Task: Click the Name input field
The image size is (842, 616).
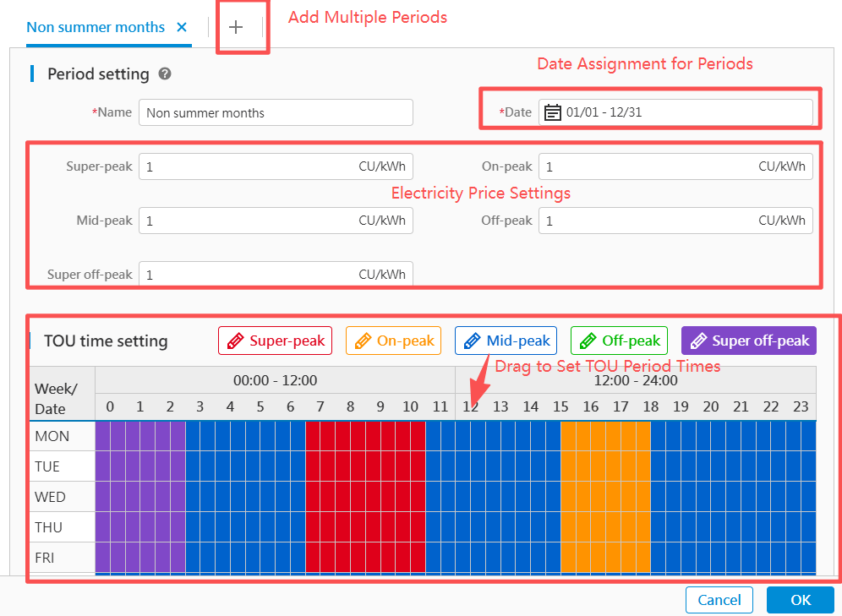Action: tap(276, 112)
